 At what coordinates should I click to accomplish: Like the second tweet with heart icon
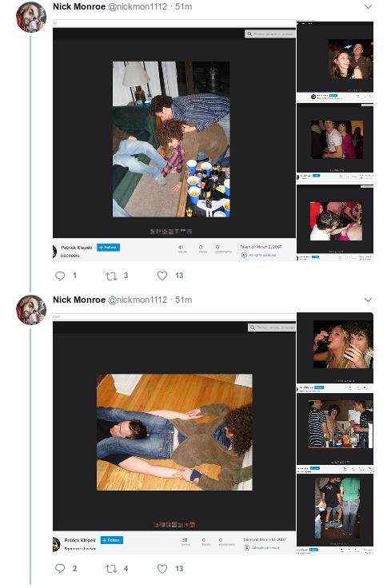[x=162, y=569]
